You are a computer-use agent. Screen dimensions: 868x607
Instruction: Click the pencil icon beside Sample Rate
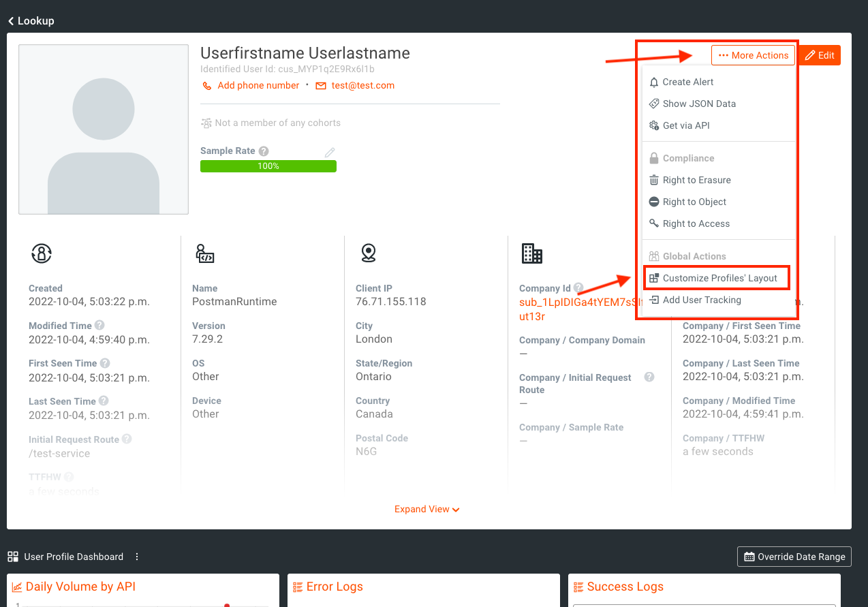pos(330,153)
